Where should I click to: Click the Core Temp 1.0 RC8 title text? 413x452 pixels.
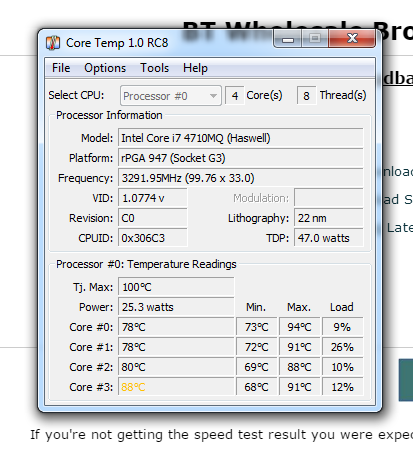coord(117,43)
